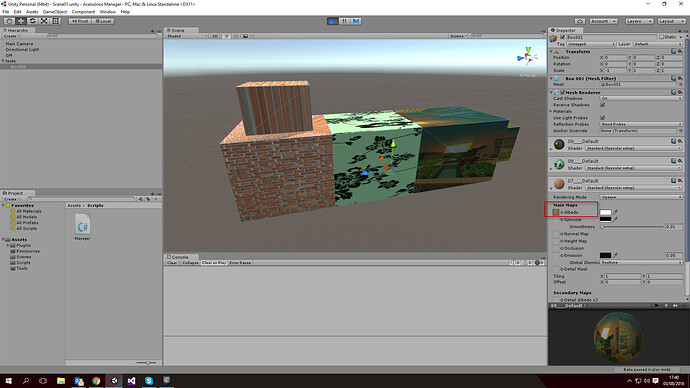690x388 pixels.
Task: Select the Scripts folder in Assets tree
Action: click(23, 263)
